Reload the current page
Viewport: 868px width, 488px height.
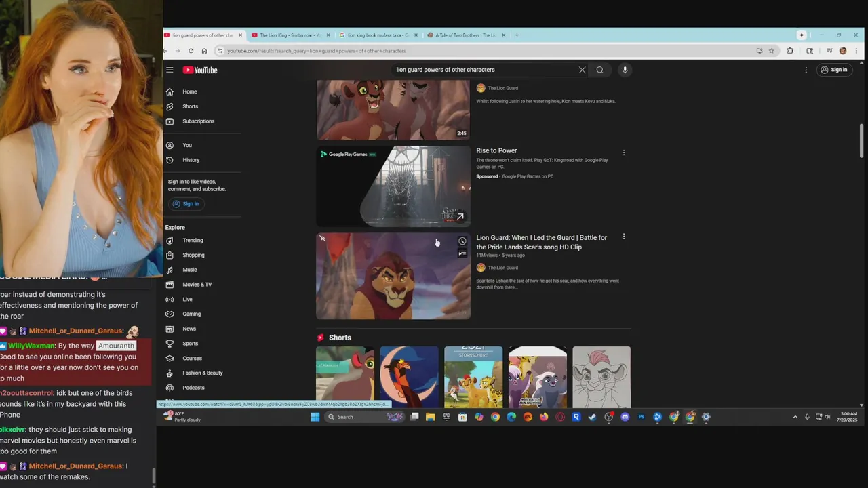coord(191,51)
